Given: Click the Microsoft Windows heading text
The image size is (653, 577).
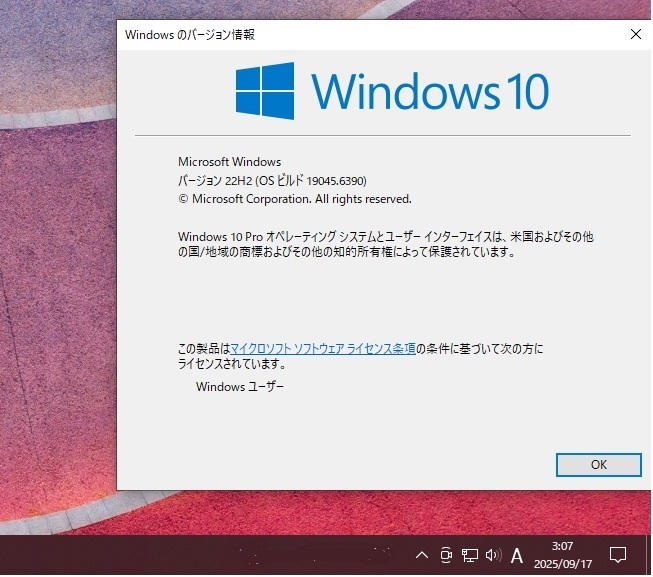Looking at the screenshot, I should [x=230, y=162].
